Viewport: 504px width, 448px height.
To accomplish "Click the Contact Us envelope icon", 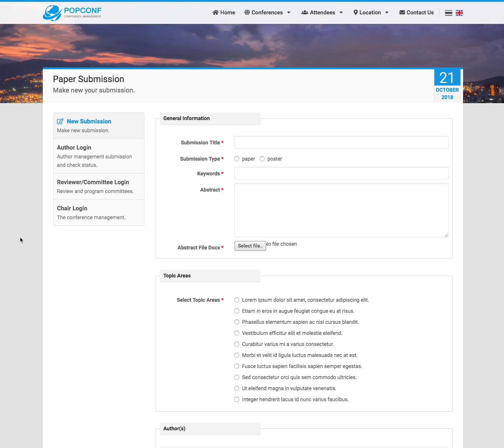I will tap(402, 13).
